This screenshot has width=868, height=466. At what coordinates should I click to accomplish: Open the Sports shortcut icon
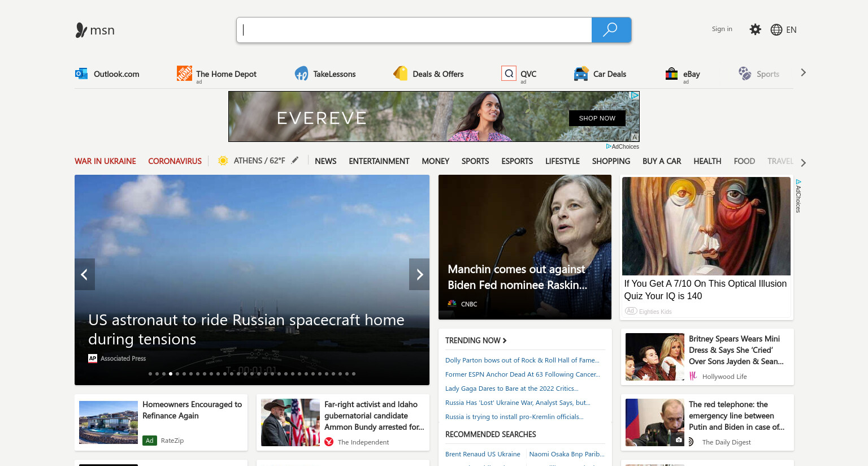pos(745,74)
